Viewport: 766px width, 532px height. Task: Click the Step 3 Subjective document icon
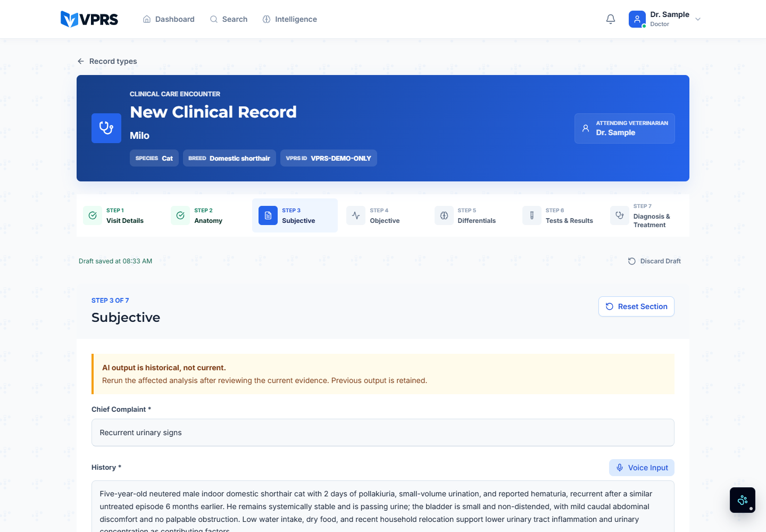click(x=268, y=215)
